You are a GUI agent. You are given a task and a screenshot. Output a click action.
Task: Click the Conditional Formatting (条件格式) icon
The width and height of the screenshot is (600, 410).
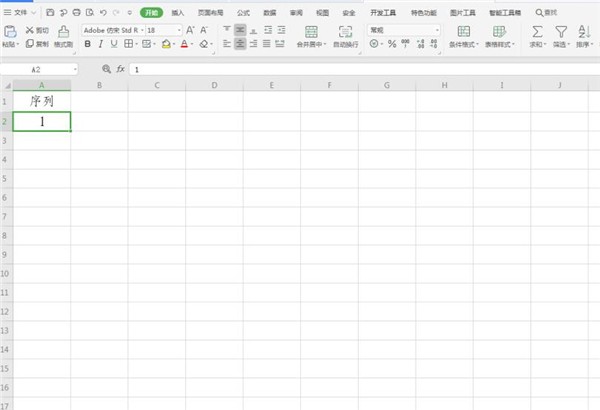(464, 31)
